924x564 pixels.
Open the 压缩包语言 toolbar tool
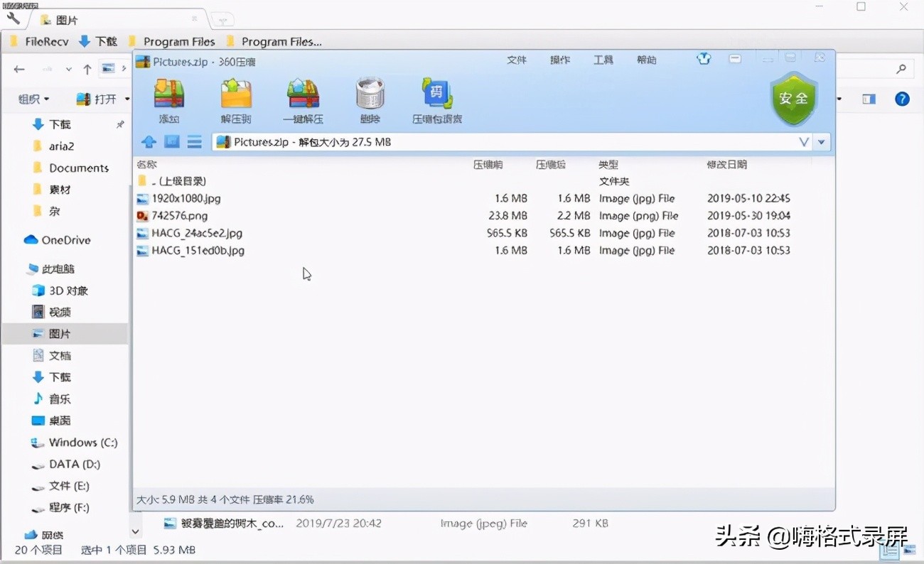pos(437,100)
